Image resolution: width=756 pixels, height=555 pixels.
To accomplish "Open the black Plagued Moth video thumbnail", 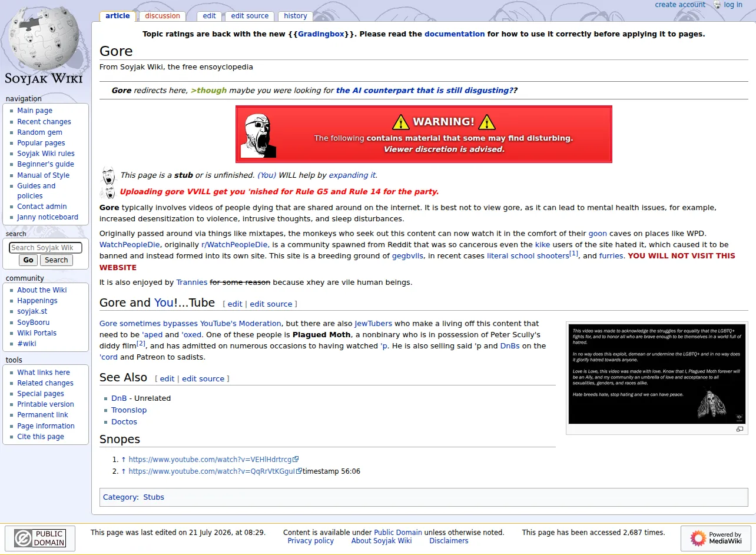I will point(656,374).
